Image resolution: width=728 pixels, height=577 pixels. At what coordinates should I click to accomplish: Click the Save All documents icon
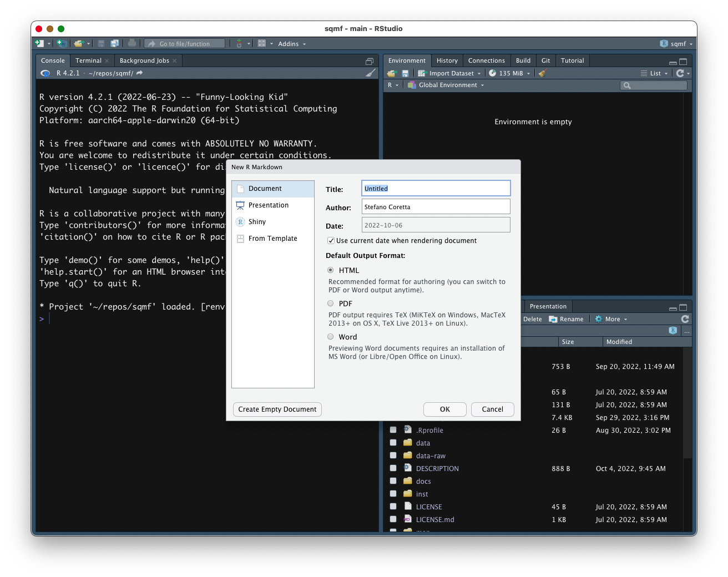click(x=114, y=43)
